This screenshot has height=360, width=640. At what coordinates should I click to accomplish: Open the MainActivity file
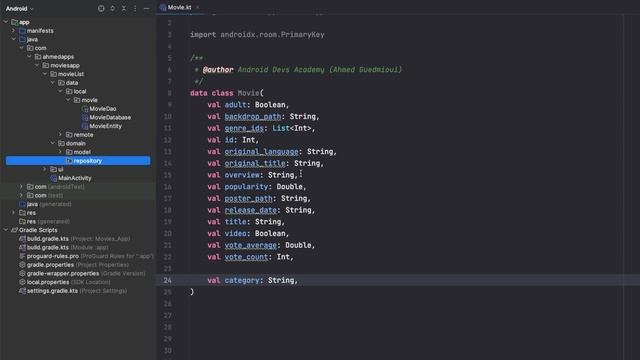point(75,178)
